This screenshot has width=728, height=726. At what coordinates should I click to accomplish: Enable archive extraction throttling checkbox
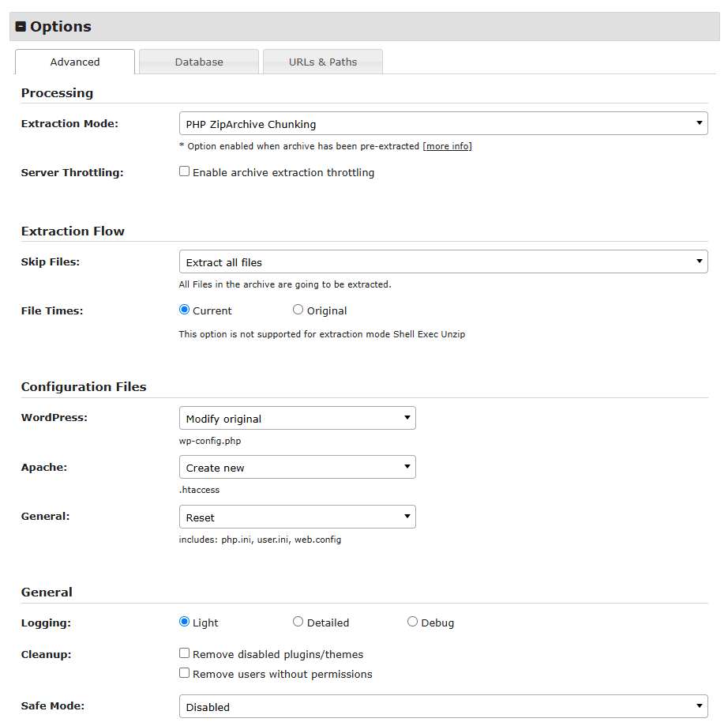(x=185, y=171)
